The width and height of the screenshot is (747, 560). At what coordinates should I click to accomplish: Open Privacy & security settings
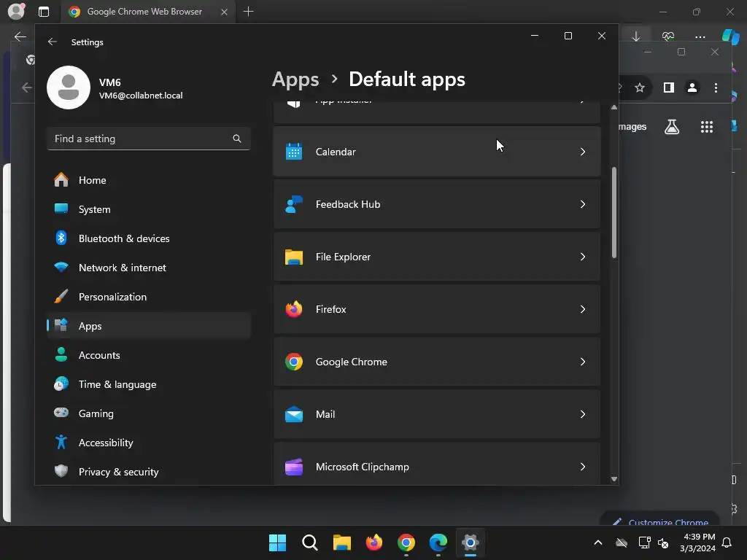(149, 472)
